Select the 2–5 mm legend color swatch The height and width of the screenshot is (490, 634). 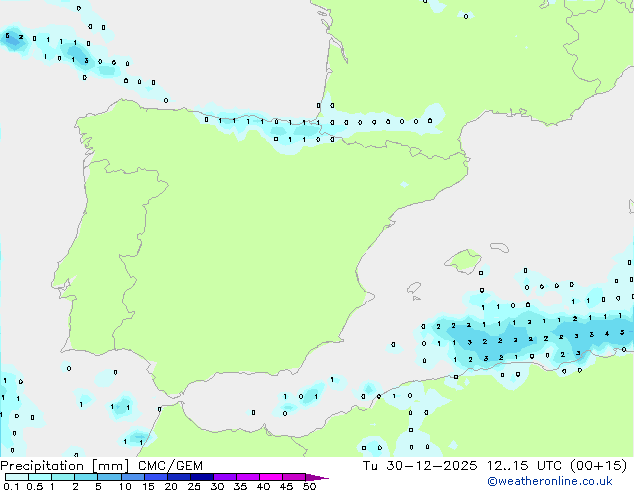pos(86,477)
